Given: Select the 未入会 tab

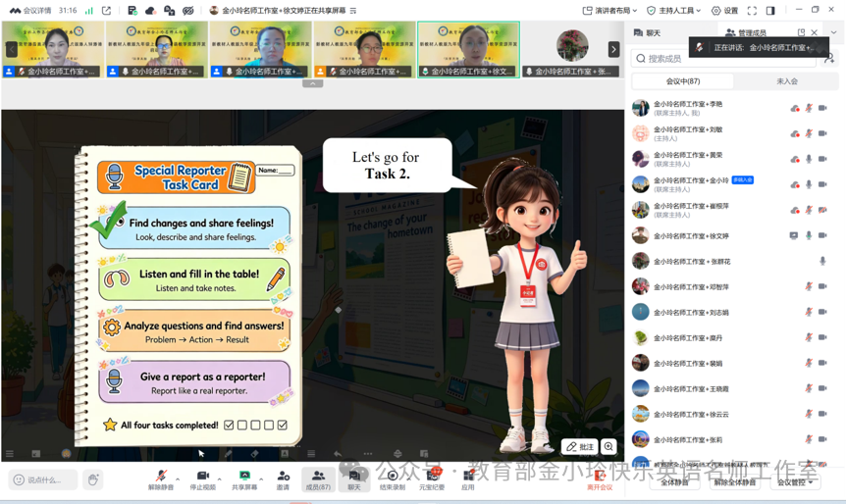Looking at the screenshot, I should click(787, 81).
